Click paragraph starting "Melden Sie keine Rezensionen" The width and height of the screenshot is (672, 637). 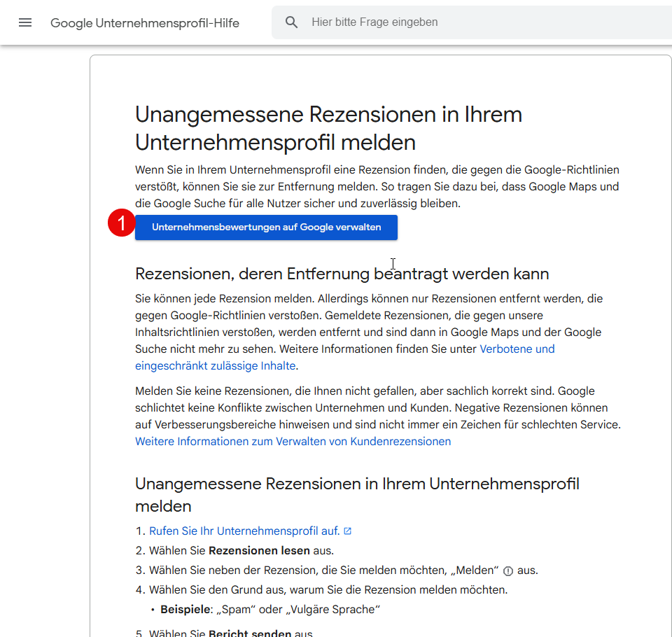point(378,408)
